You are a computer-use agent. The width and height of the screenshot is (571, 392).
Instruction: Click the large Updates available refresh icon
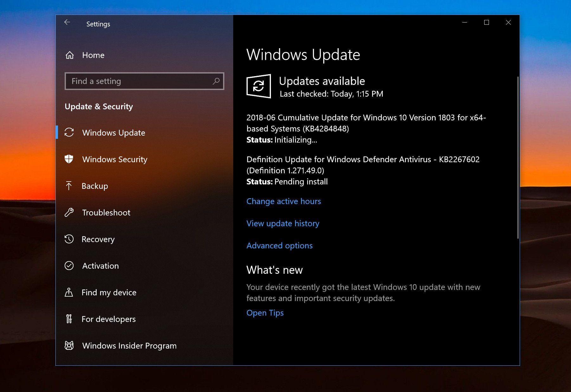click(x=259, y=86)
